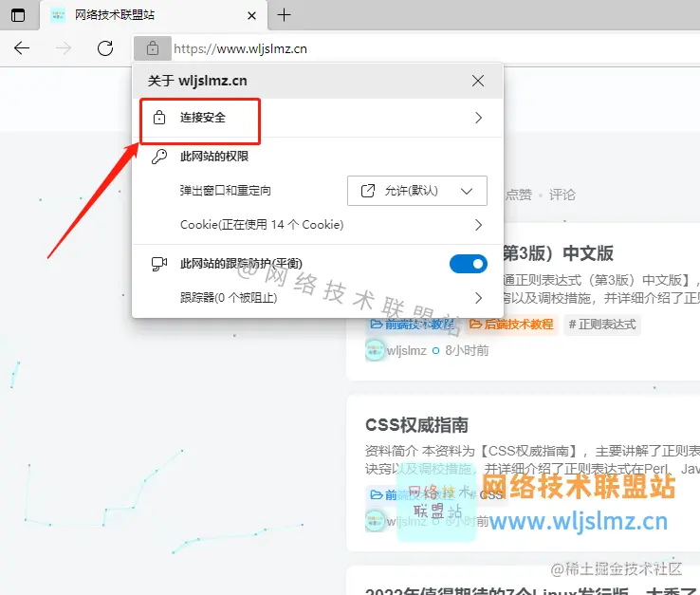The width and height of the screenshot is (700, 595).
Task: Close the 关于 wljslmz.cn popup
Action: [478, 81]
